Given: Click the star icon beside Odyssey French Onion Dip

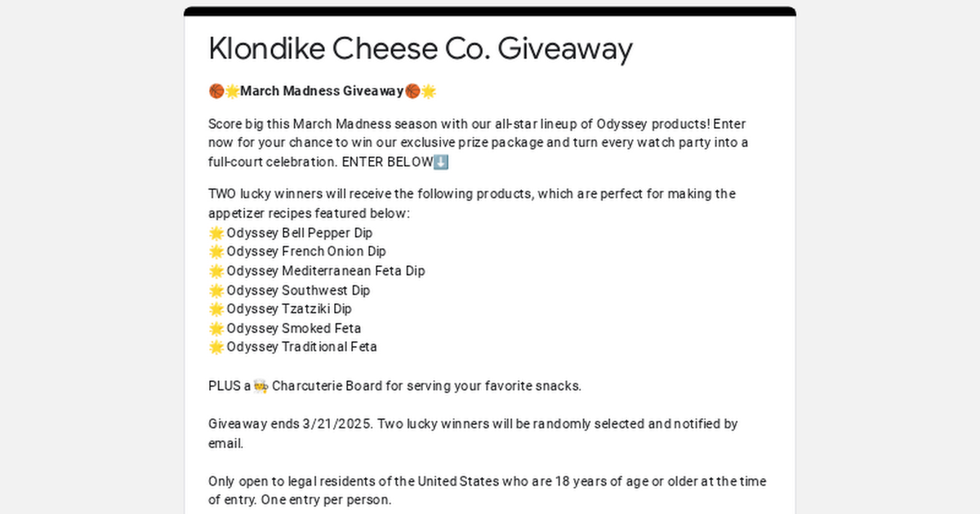Looking at the screenshot, I should pyautogui.click(x=216, y=251).
